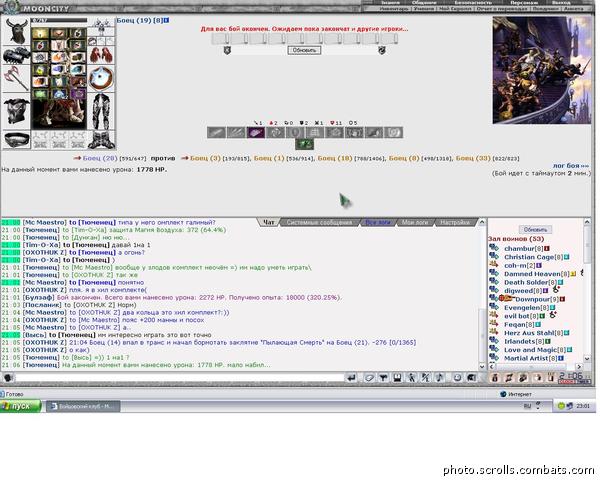Screen dimensions: 600x480
Task: Click the player list scrollbar down arrow
Action: (588, 358)
